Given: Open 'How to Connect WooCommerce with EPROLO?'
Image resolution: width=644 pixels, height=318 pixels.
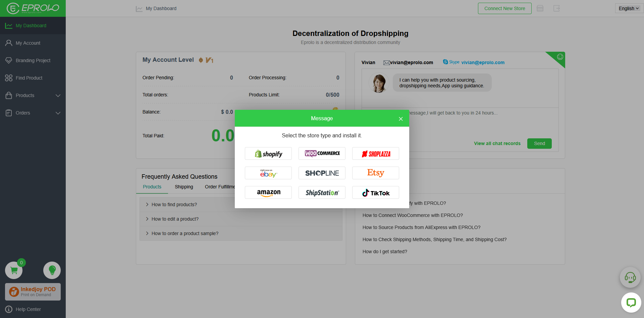Looking at the screenshot, I should click(413, 215).
